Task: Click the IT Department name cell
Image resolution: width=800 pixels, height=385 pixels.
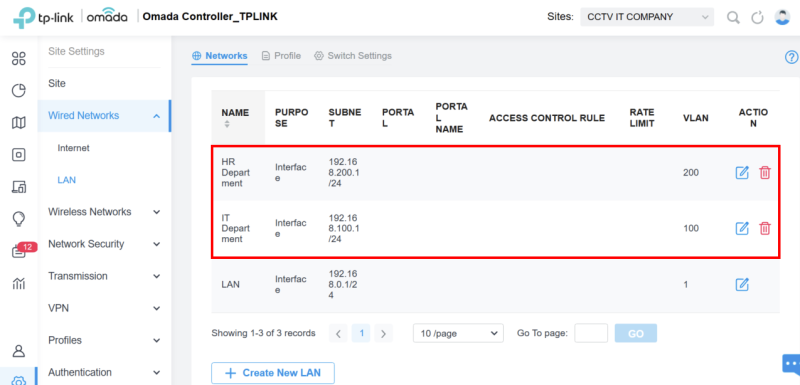Action: point(236,228)
